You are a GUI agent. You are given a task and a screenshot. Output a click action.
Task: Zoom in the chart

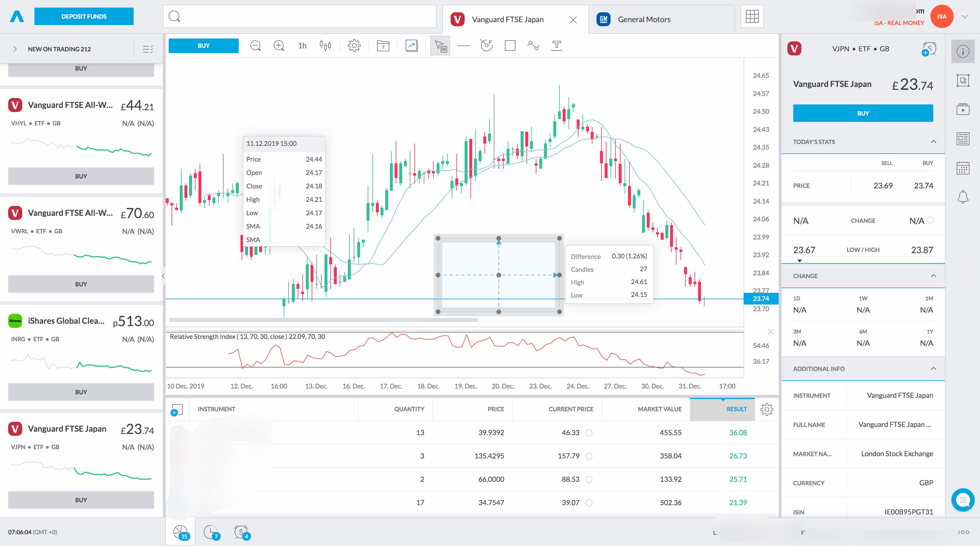(x=279, y=45)
